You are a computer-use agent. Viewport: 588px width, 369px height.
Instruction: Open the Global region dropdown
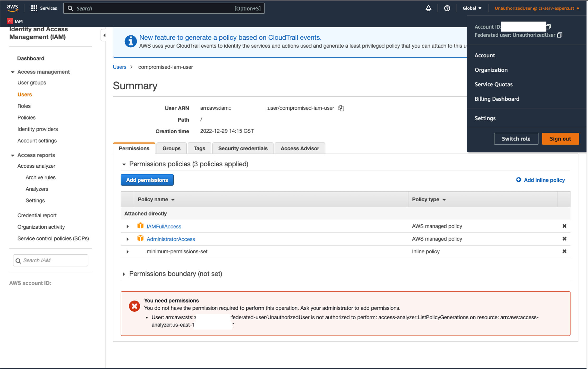472,8
